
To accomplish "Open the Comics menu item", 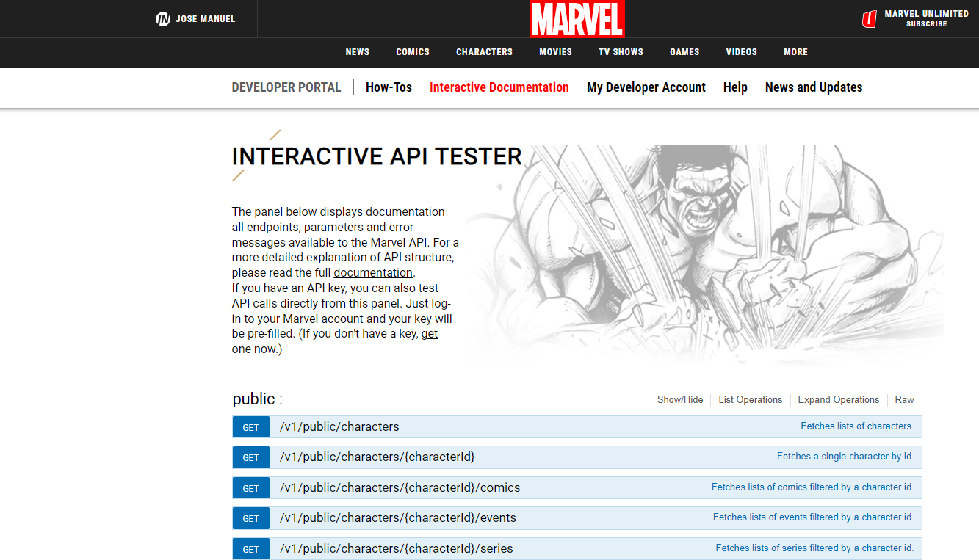I will (x=413, y=52).
